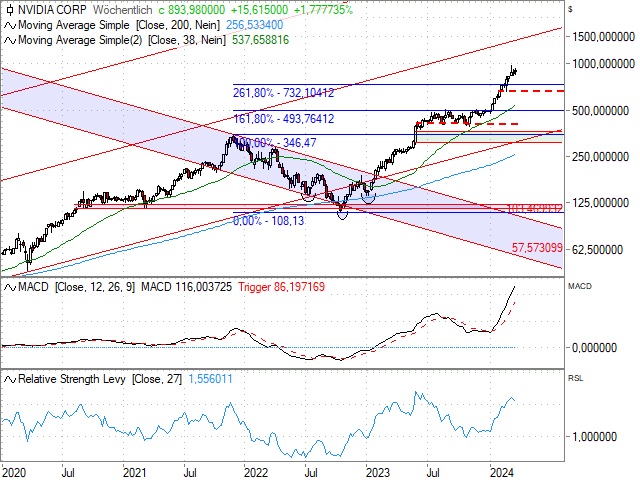Viewport: 640px width, 480px height.
Task: Click the RSL axis 1,000000 label
Action: 594,437
